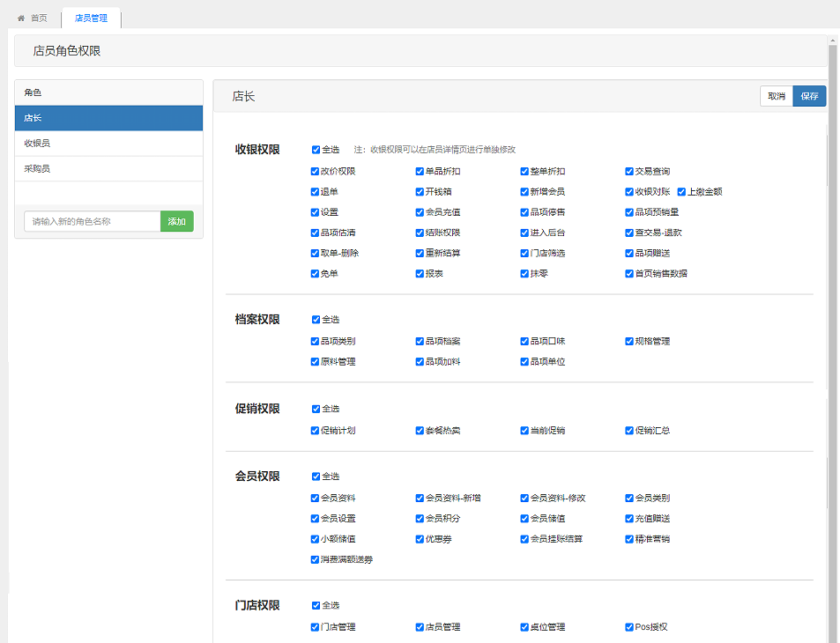Toggle 当前促销 checkbox
Image resolution: width=840 pixels, height=643 pixels.
tap(524, 431)
